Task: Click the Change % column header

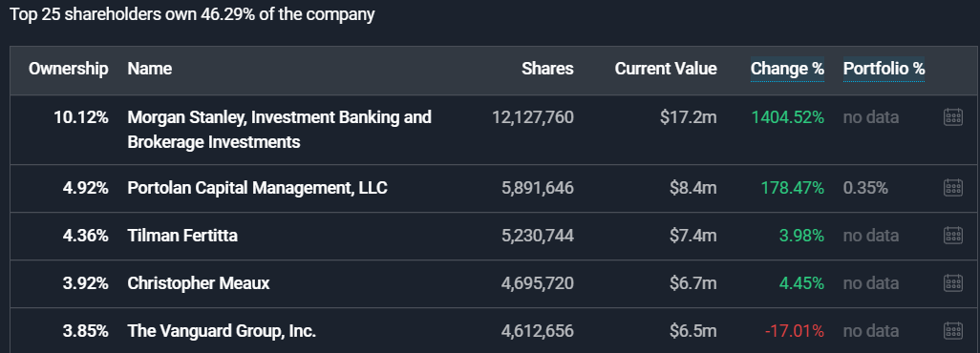Action: pyautogui.click(x=787, y=69)
